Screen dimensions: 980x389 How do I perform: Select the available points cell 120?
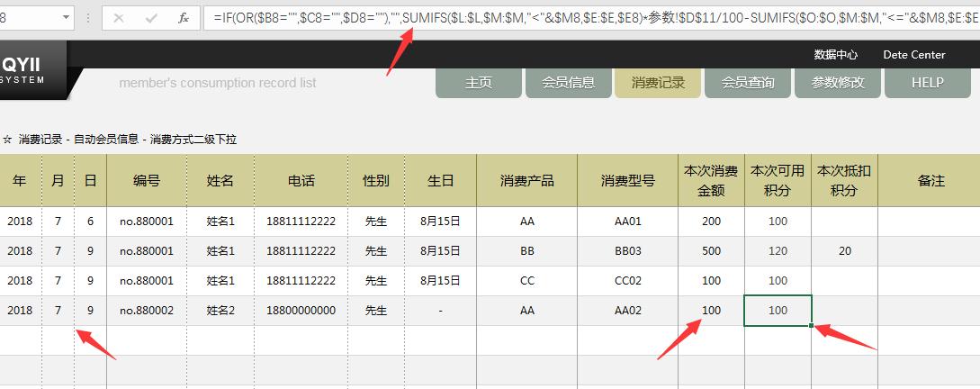pos(778,251)
